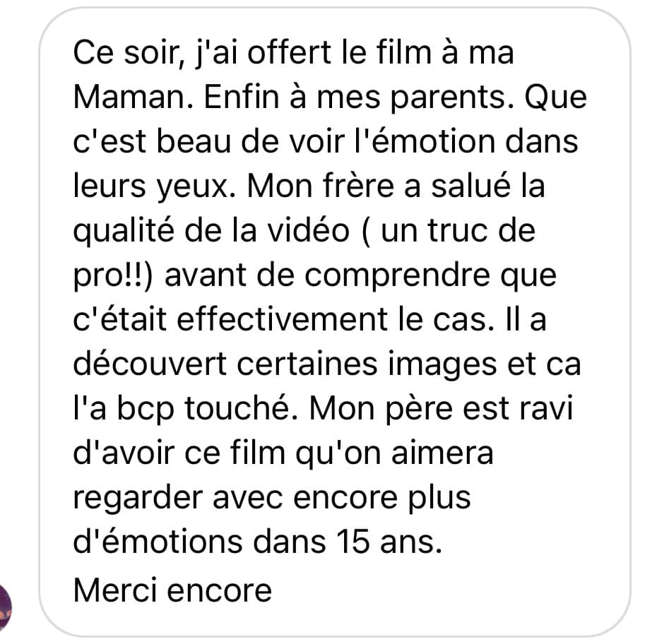Select the word "l'émotion" in the bubble
The width and height of the screenshot is (657, 644).
tap(426, 141)
